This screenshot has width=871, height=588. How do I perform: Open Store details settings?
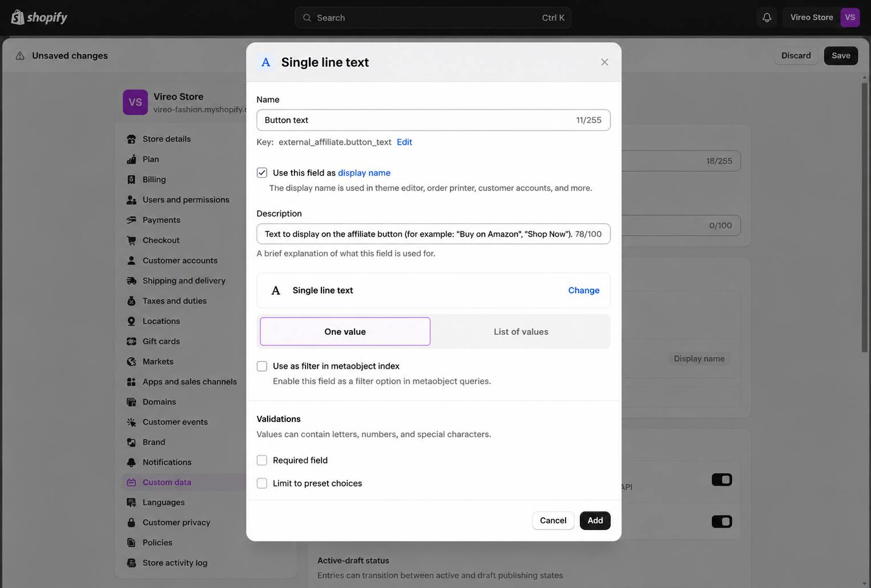167,139
